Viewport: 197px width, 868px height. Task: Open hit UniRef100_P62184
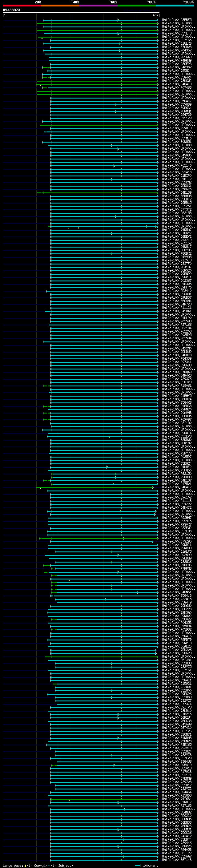pos(177,328)
